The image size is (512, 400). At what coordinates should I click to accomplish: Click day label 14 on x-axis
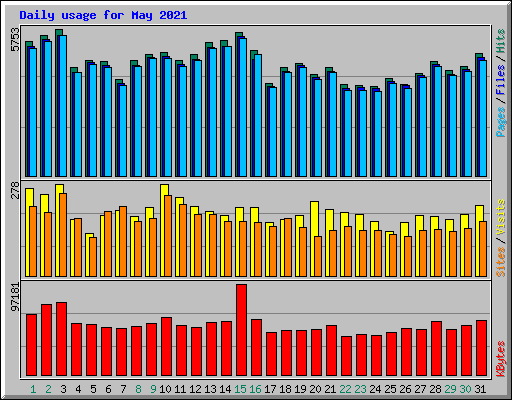[225, 389]
